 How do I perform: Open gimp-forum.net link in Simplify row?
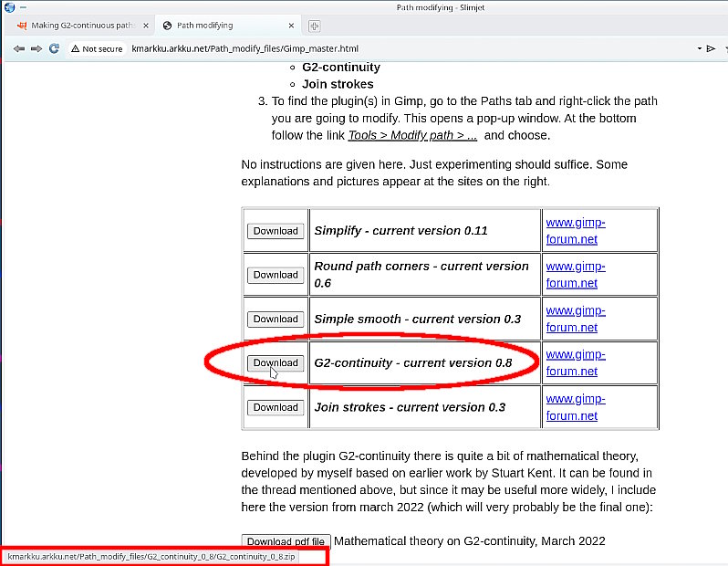click(x=576, y=231)
